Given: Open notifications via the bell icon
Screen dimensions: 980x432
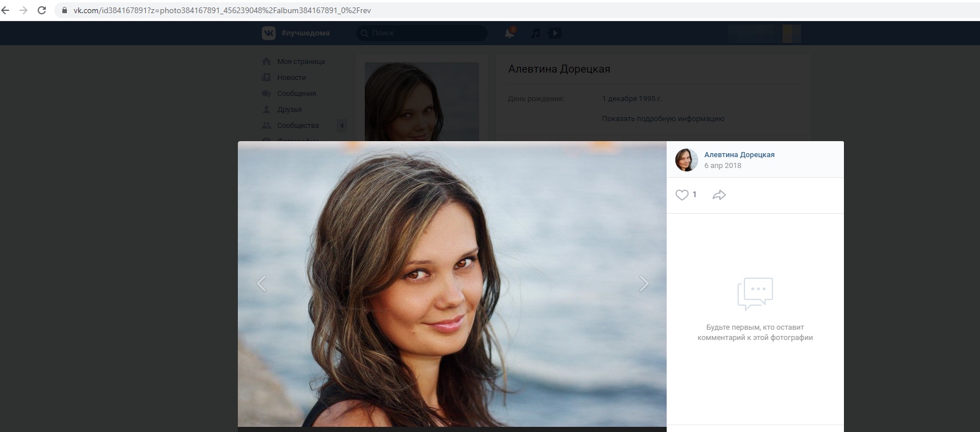Looking at the screenshot, I should pyautogui.click(x=509, y=33).
